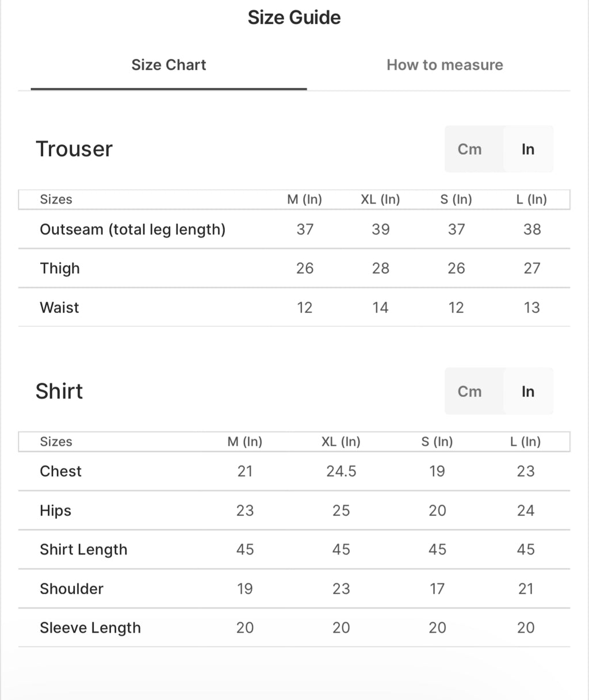Click the Shoulder row label
This screenshot has width=589, height=700.
[71, 589]
